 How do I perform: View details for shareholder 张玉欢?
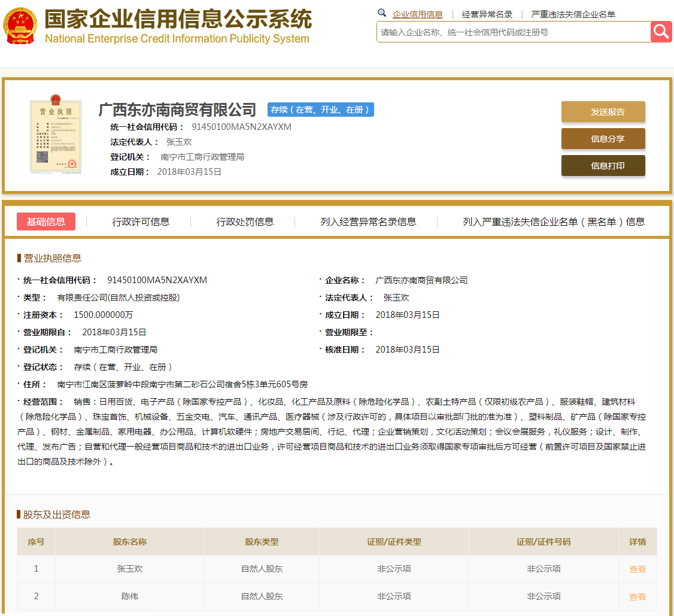(x=637, y=569)
